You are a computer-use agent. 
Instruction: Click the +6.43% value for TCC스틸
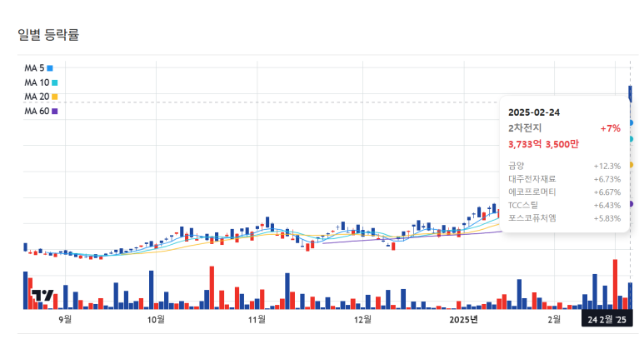click(x=607, y=205)
